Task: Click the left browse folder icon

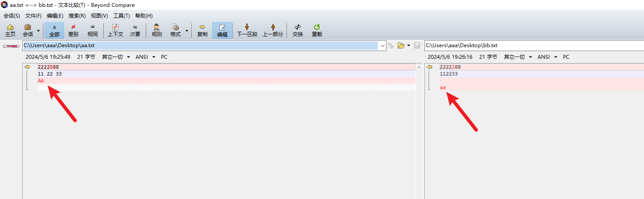Action: (x=401, y=45)
